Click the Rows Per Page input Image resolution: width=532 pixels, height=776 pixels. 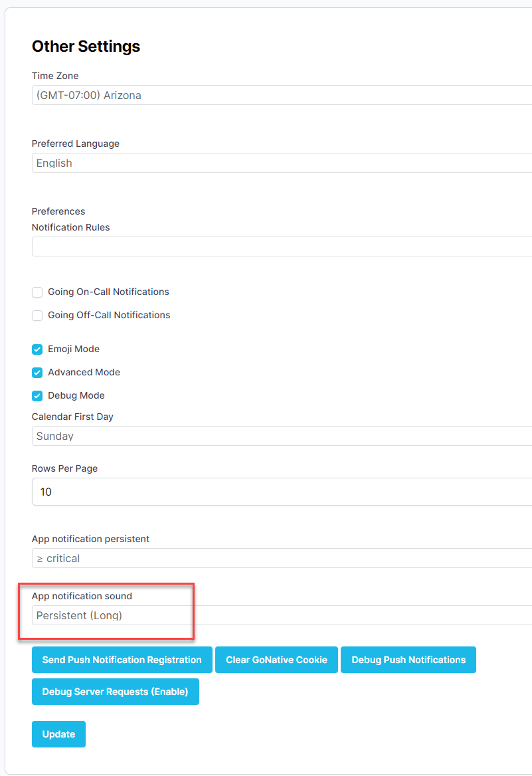282,492
